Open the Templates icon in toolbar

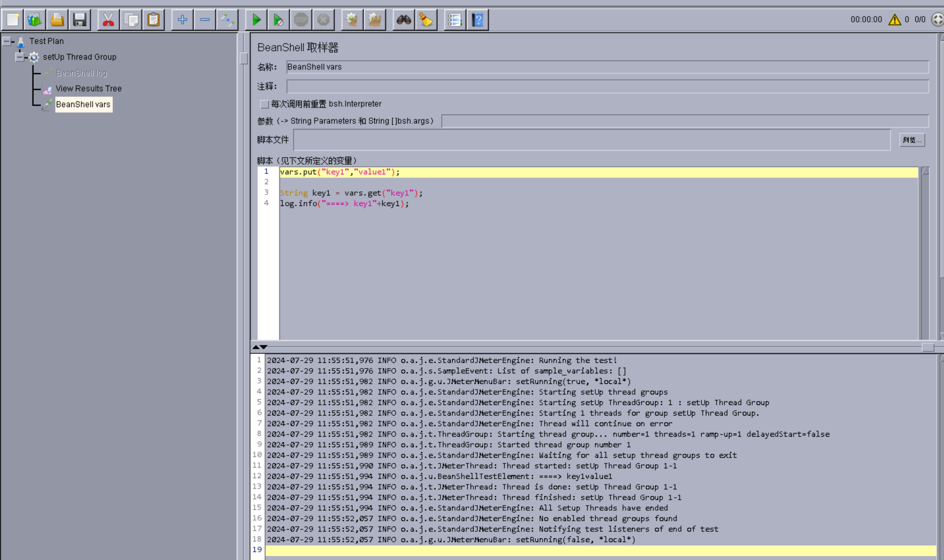[x=35, y=20]
